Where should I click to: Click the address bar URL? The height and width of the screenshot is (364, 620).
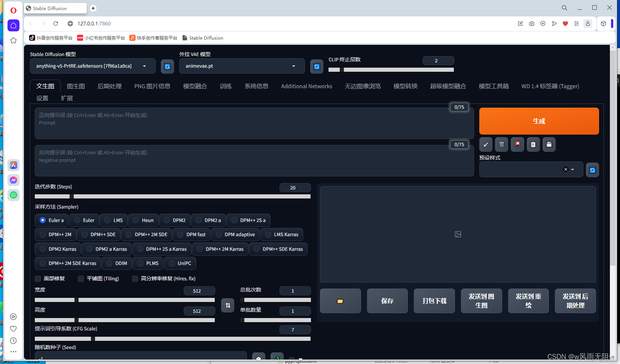pyautogui.click(x=94, y=24)
